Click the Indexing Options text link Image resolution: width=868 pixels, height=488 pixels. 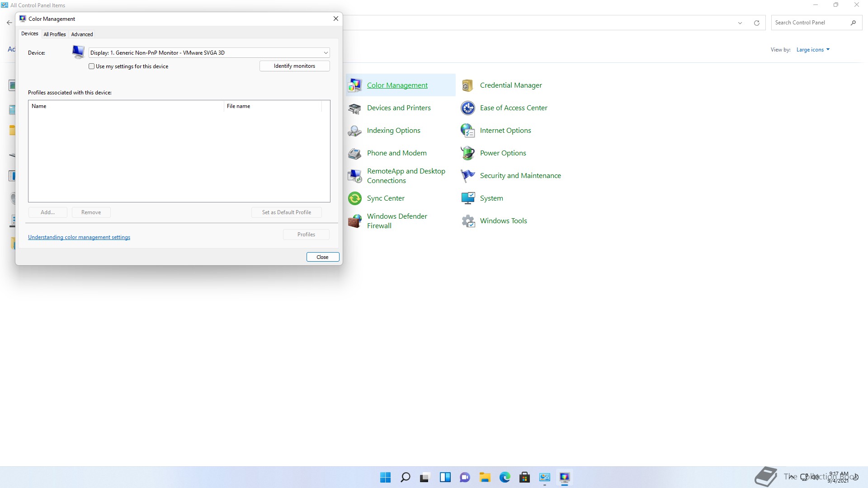tap(394, 131)
